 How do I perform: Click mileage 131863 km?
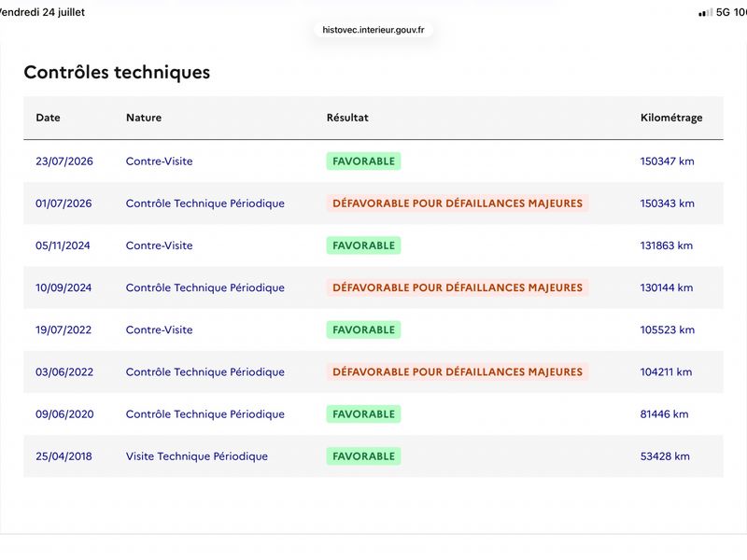(x=667, y=245)
